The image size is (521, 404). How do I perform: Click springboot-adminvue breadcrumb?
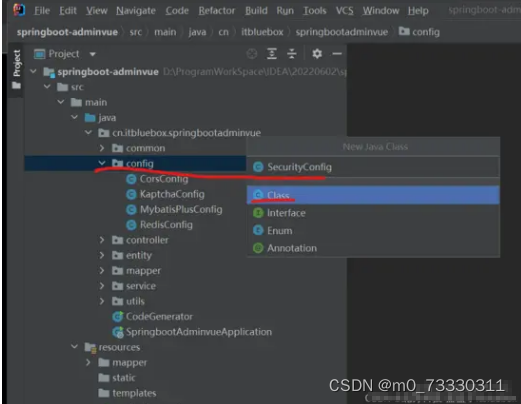(67, 32)
